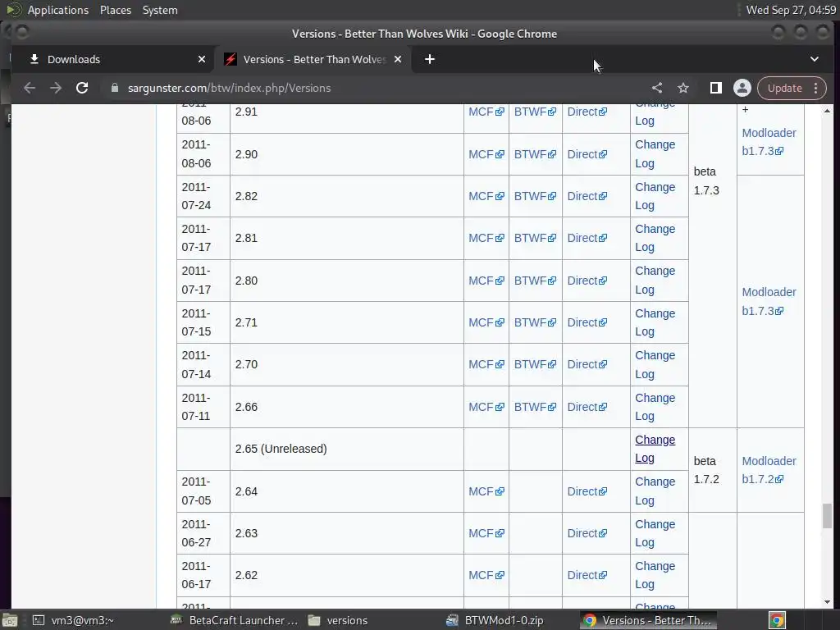
Task: Switch to vm3@vm3 terminal in taskbar
Action: 73,620
